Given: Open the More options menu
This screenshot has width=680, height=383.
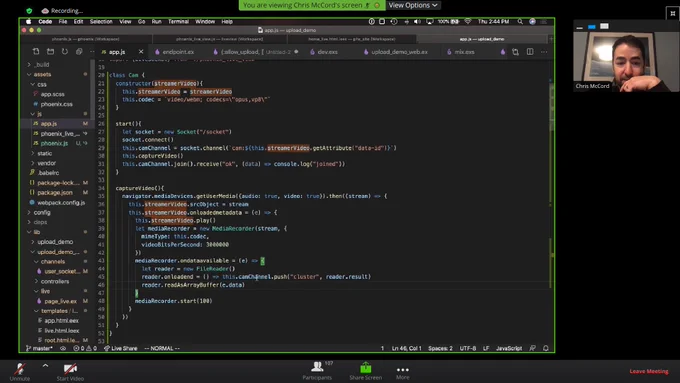Looking at the screenshot, I should click(402, 372).
